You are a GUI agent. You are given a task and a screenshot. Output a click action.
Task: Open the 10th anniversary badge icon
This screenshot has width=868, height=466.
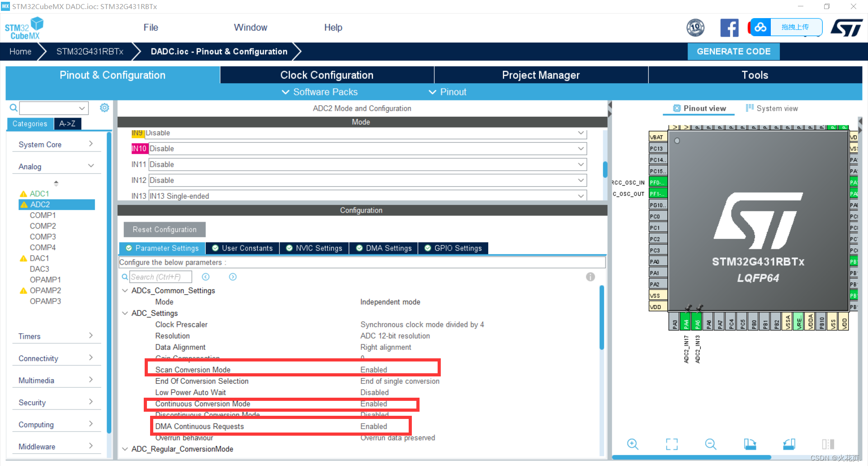695,28
